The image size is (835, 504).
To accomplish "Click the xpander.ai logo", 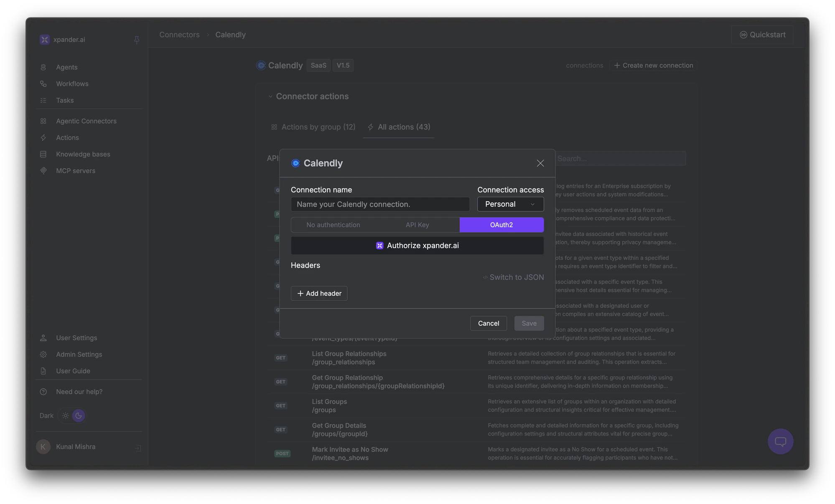I will pyautogui.click(x=44, y=39).
